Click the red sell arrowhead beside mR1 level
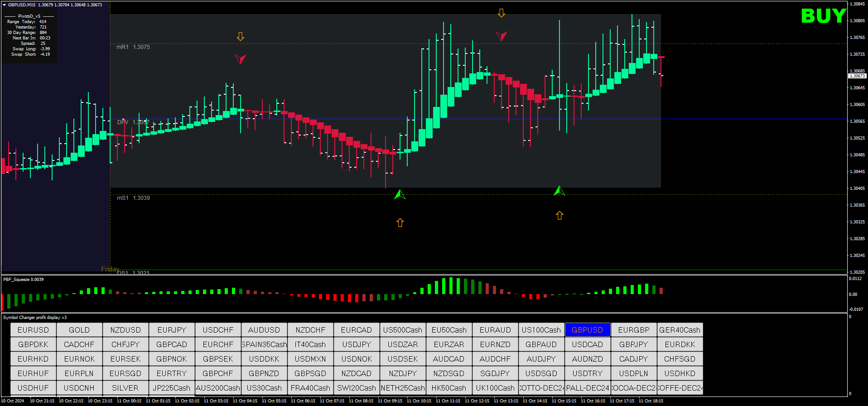This screenshot has width=868, height=406. [x=240, y=59]
